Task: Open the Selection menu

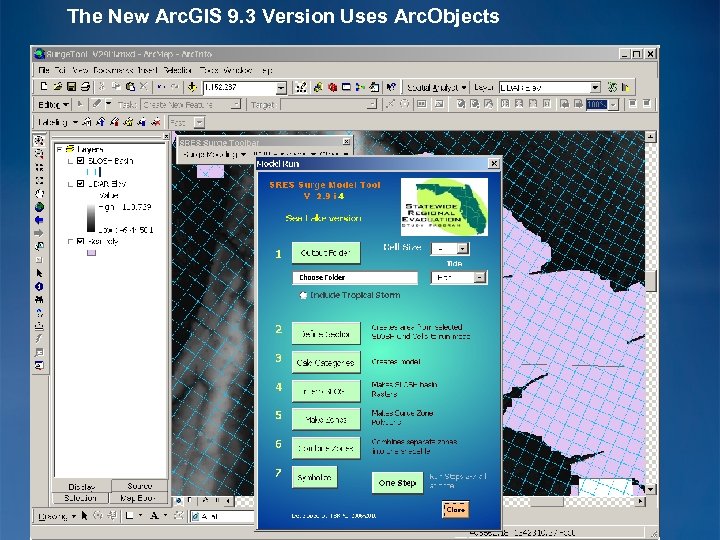Action: (178, 70)
